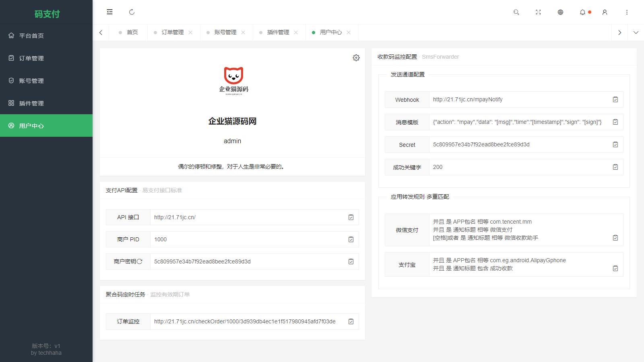Click the refresh page icon
This screenshot has width=644, height=362.
(x=132, y=12)
